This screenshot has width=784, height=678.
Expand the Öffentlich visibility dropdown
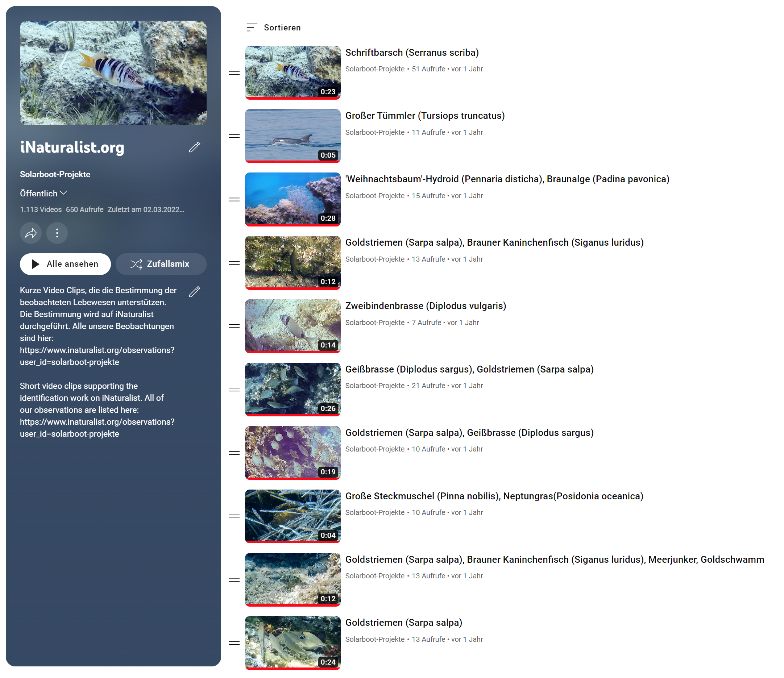point(43,194)
